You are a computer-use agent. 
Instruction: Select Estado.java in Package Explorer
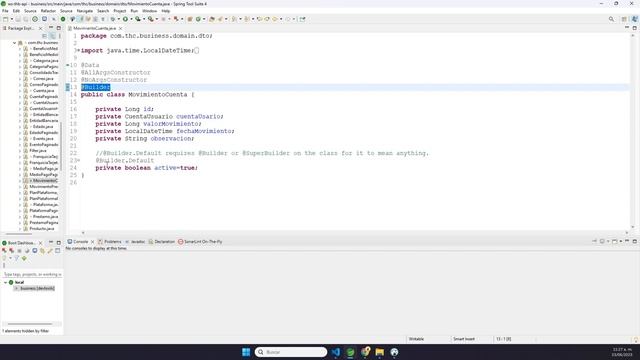[42, 127]
